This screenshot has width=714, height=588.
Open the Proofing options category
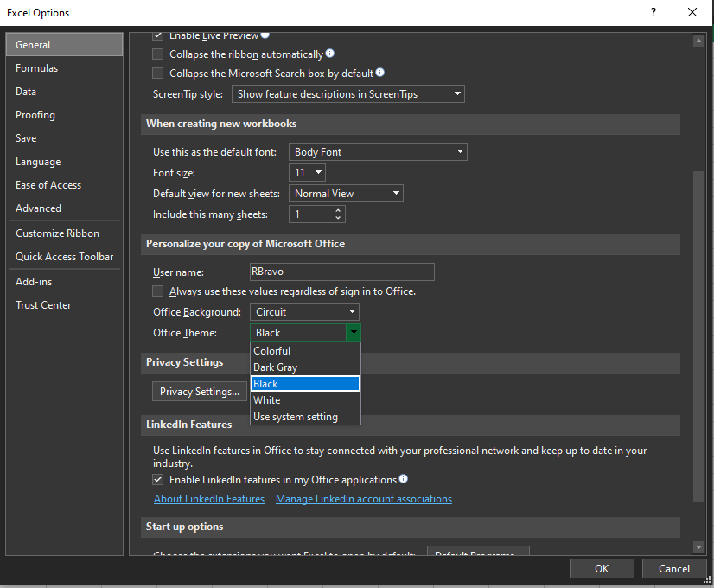(x=64, y=115)
